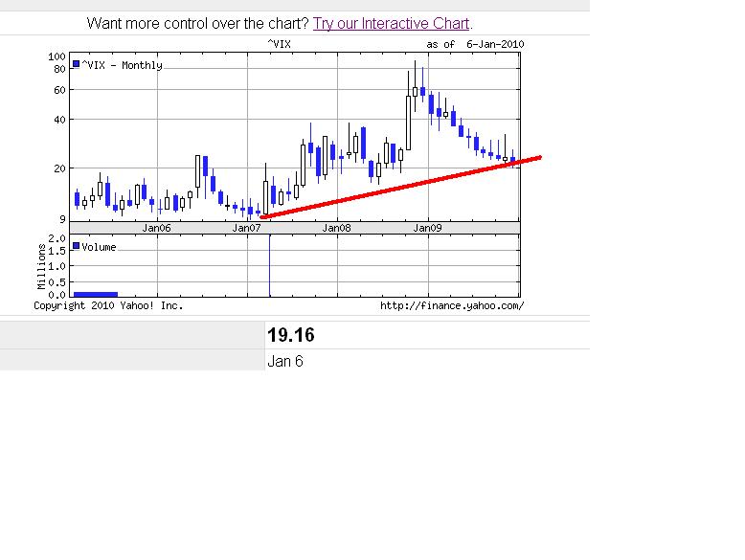Open the 'Try our Interactive Chart' link
The image size is (745, 560).
pos(391,23)
